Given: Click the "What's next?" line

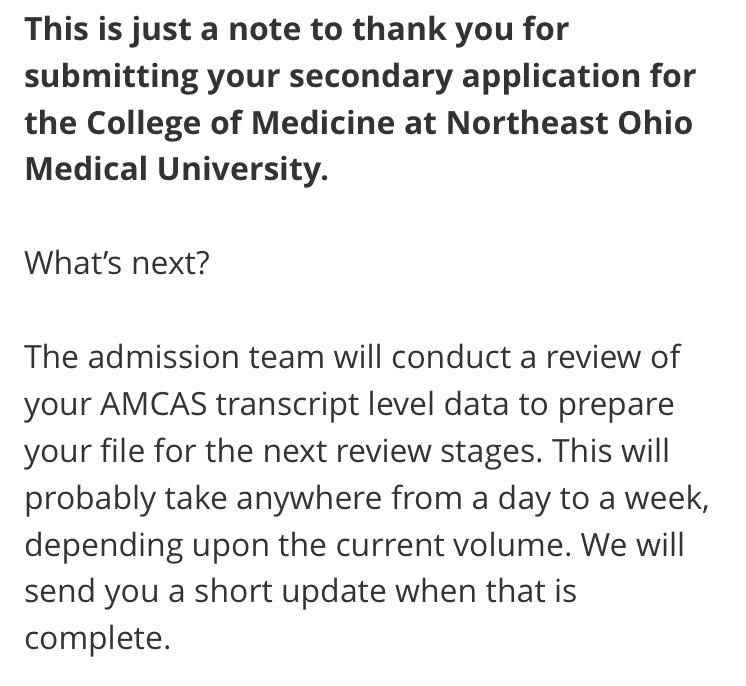Looking at the screenshot, I should tap(117, 263).
